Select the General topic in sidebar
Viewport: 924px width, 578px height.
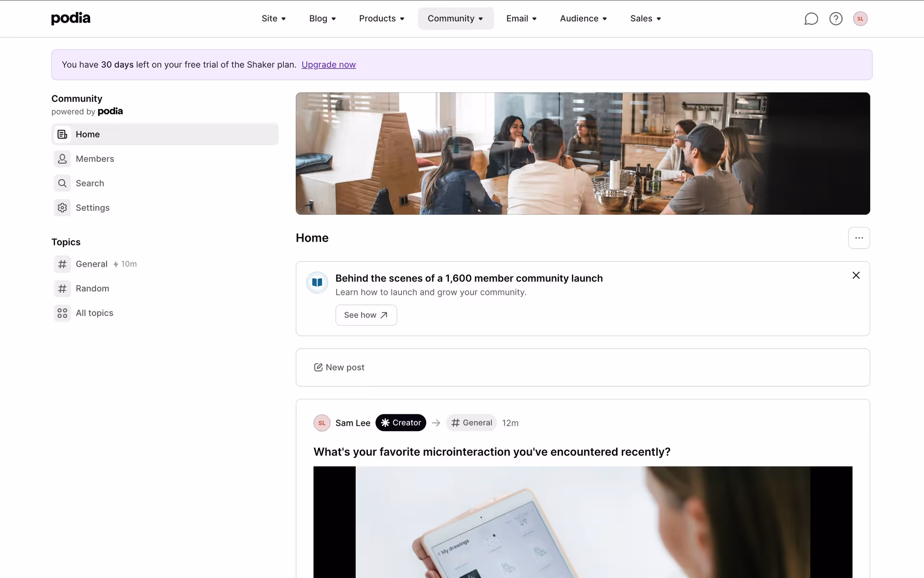(91, 264)
